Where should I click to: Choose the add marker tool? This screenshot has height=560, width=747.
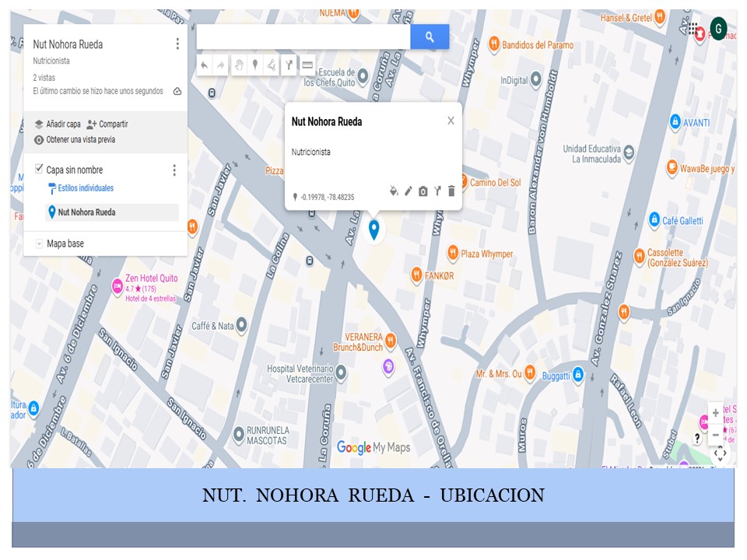254,65
